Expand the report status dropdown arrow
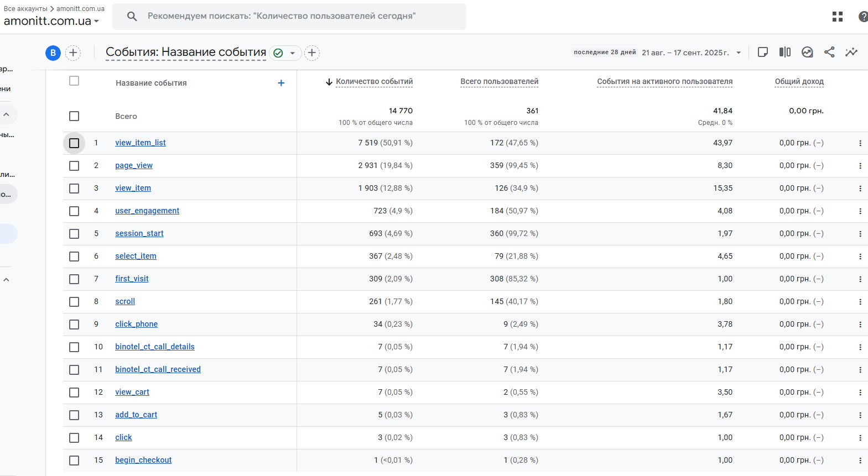Viewport: 868px width, 476px height. coord(293,54)
